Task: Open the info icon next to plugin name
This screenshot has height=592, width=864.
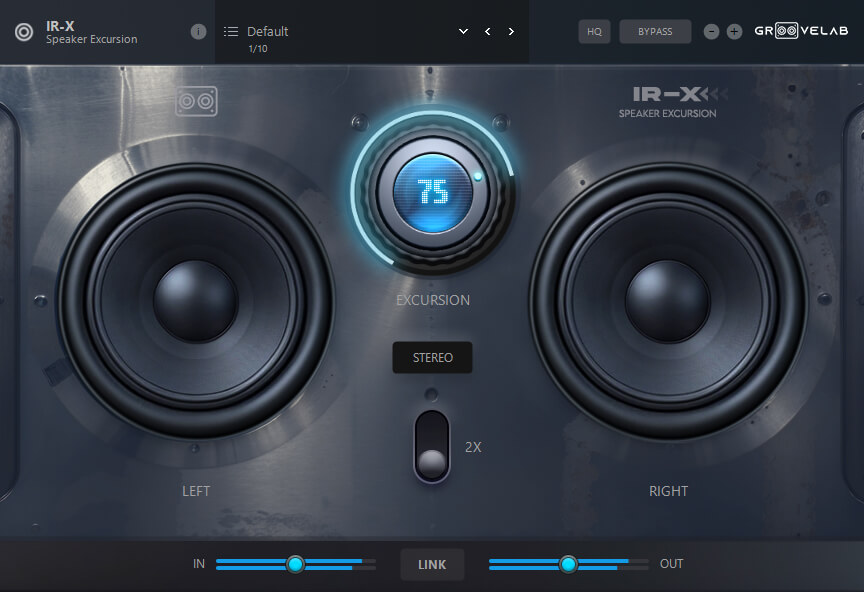Action: (x=198, y=31)
